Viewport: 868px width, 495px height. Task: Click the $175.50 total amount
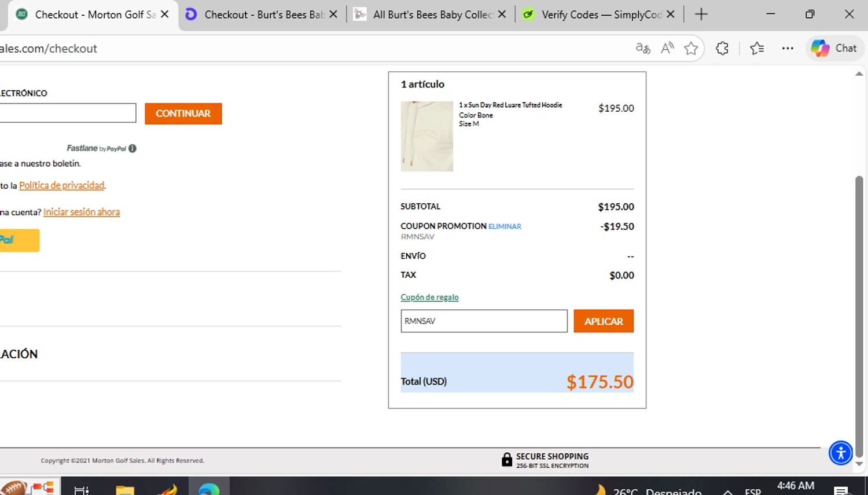click(x=600, y=382)
